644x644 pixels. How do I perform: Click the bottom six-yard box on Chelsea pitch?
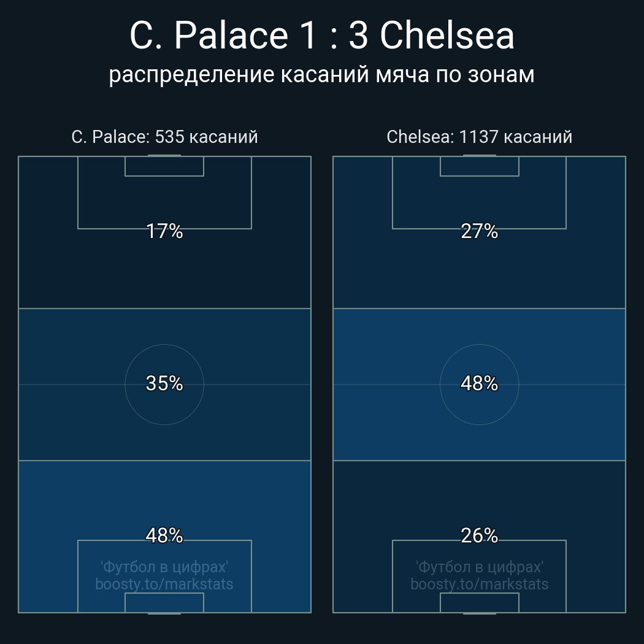click(x=480, y=603)
